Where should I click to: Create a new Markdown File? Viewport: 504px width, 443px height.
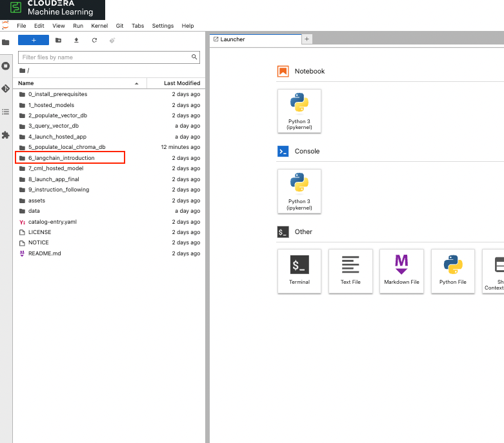click(x=401, y=271)
